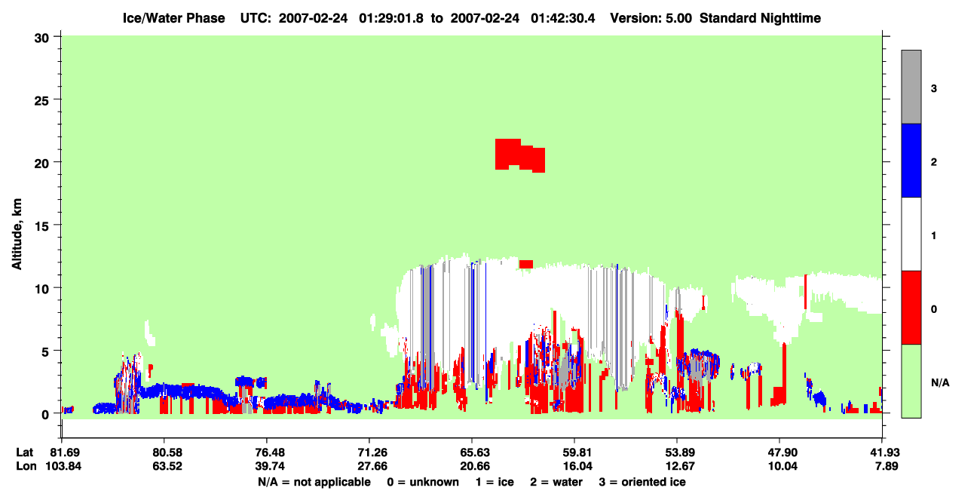Viewport: 980px width, 503px height.
Task: Click the 'Version: 5.00' text in title
Action: (651, 17)
